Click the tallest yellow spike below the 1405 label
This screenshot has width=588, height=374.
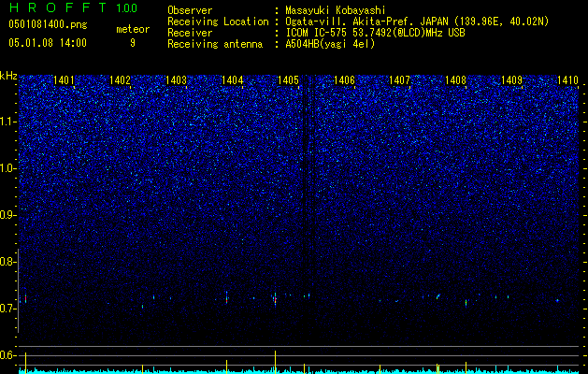click(275, 362)
